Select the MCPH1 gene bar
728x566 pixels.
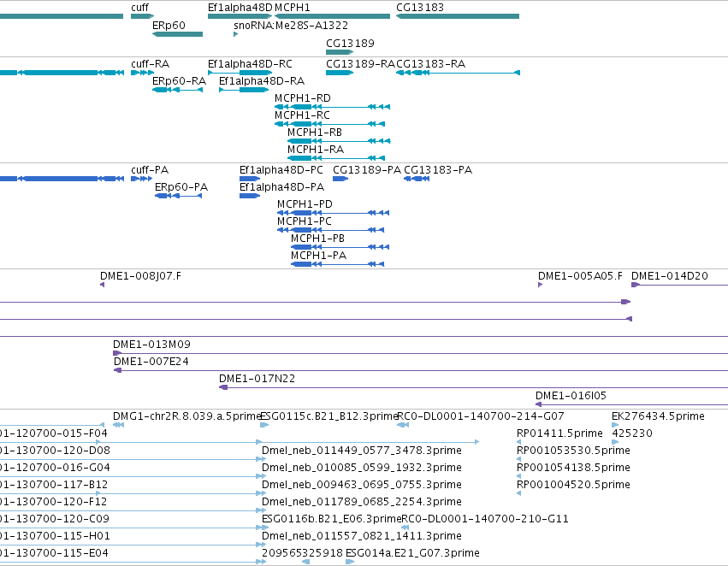point(333,16)
